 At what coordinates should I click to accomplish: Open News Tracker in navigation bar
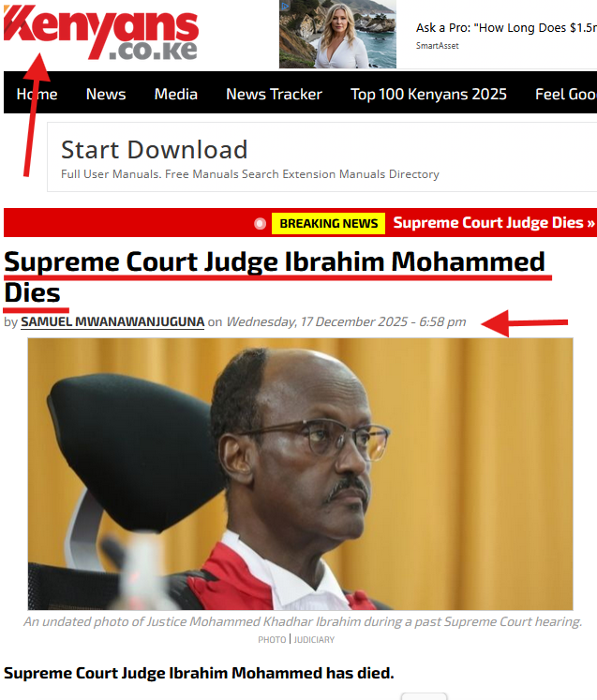[274, 95]
